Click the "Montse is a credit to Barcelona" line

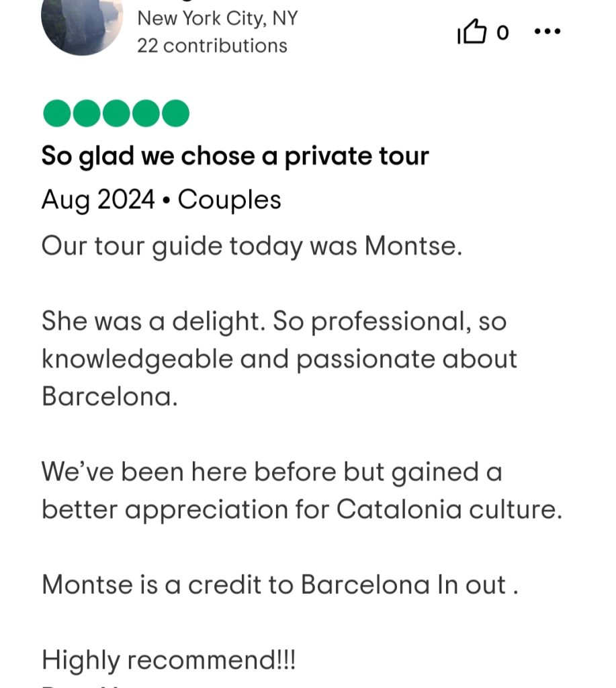(279, 585)
